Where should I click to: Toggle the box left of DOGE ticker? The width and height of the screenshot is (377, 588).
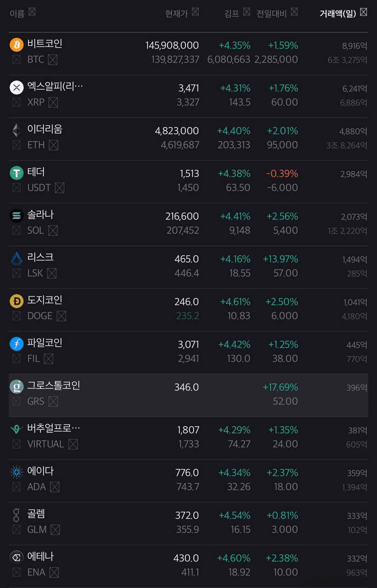pos(17,316)
